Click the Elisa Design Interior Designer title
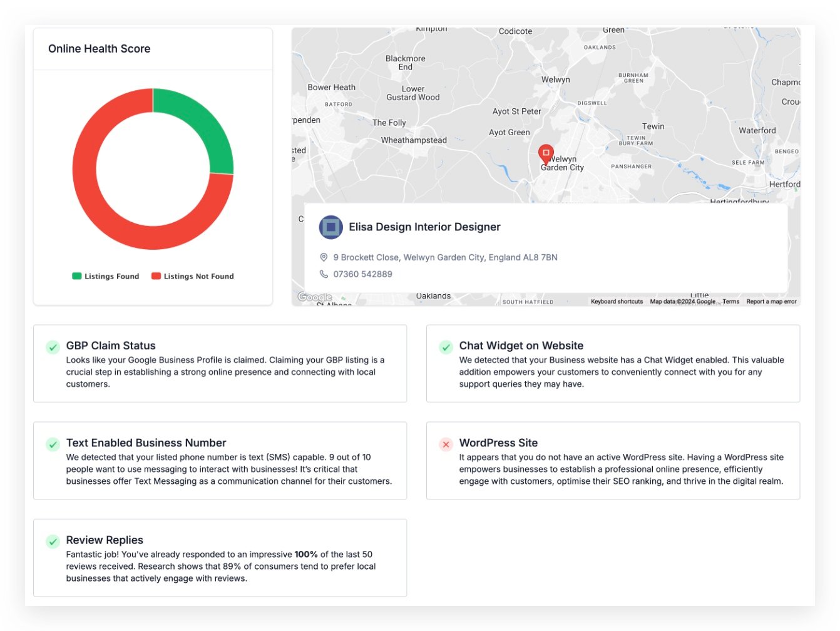840x631 pixels. pyautogui.click(x=424, y=227)
